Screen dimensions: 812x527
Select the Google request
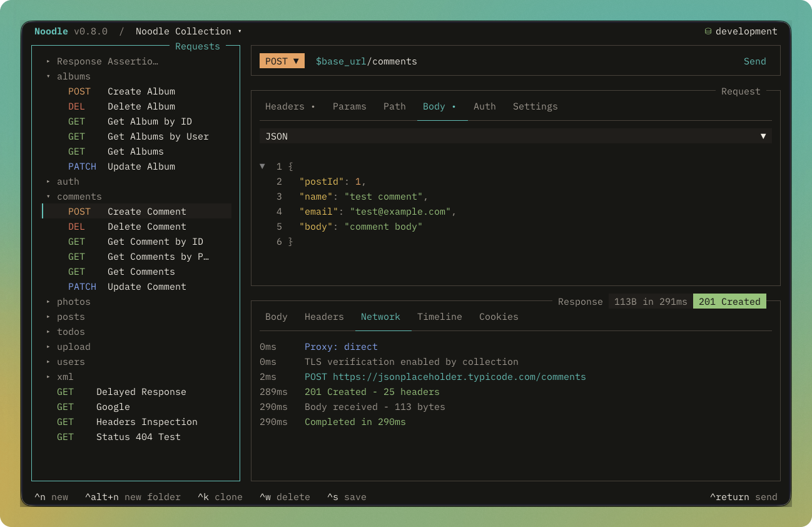coord(136,407)
